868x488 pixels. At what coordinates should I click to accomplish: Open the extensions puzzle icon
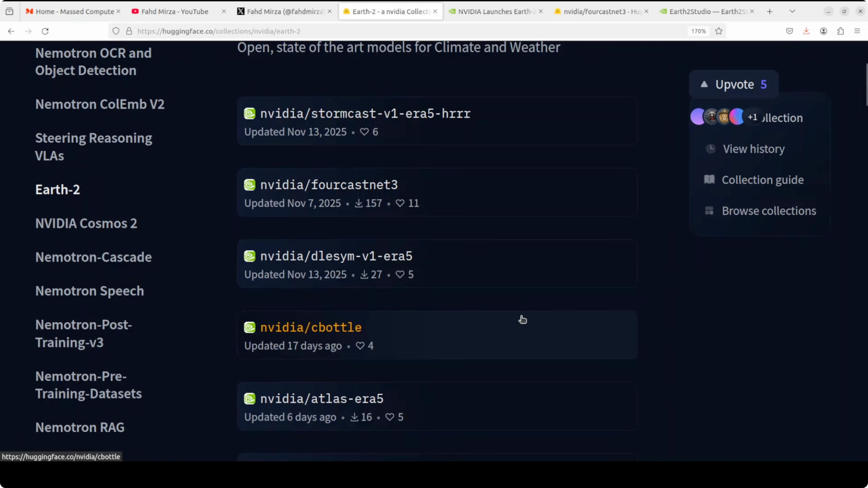click(840, 31)
